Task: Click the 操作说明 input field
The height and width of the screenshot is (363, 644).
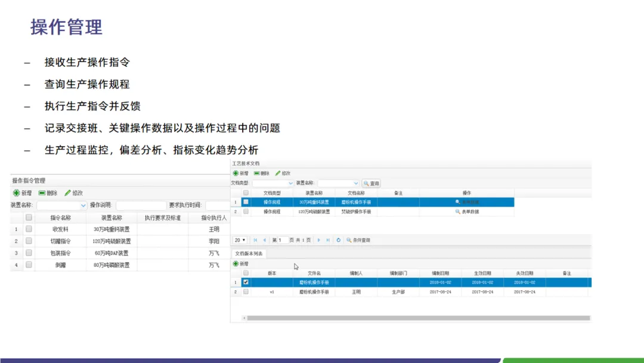Action: (141, 205)
